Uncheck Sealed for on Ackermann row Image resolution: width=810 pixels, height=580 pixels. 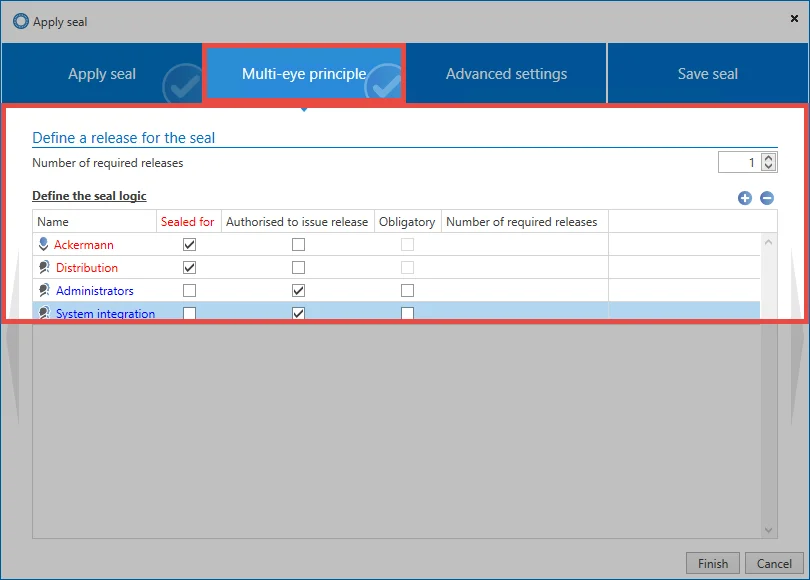190,244
